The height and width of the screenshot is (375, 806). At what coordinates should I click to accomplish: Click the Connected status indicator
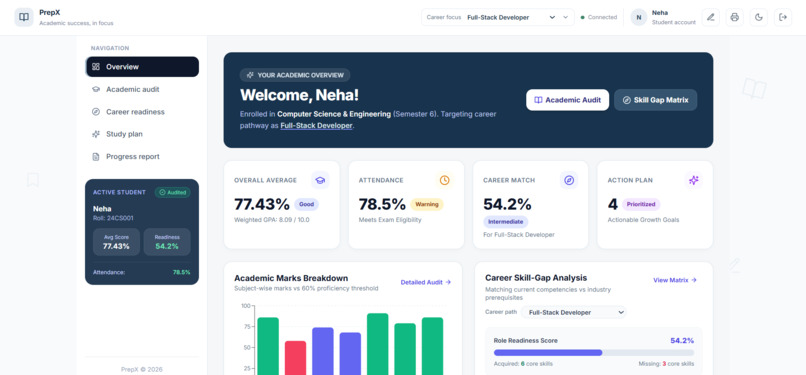tap(599, 17)
